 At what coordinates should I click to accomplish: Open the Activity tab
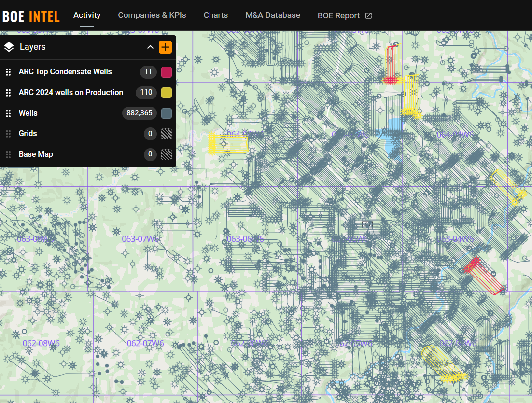87,15
